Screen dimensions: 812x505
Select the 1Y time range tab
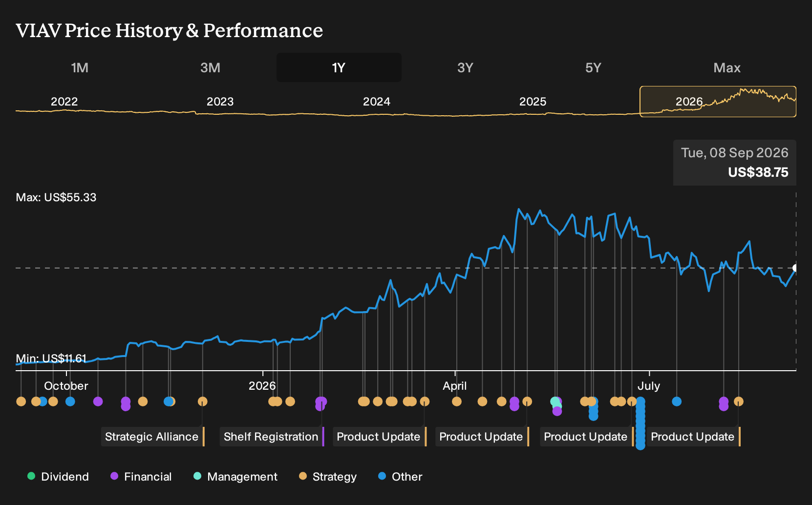click(x=339, y=67)
